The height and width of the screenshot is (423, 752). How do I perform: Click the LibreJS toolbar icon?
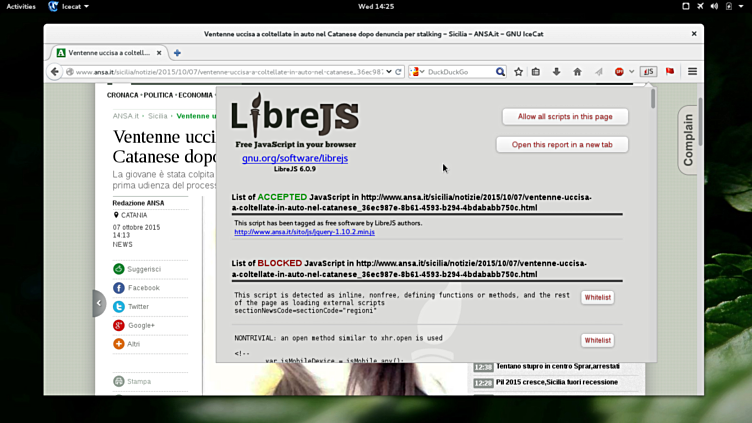(x=648, y=72)
